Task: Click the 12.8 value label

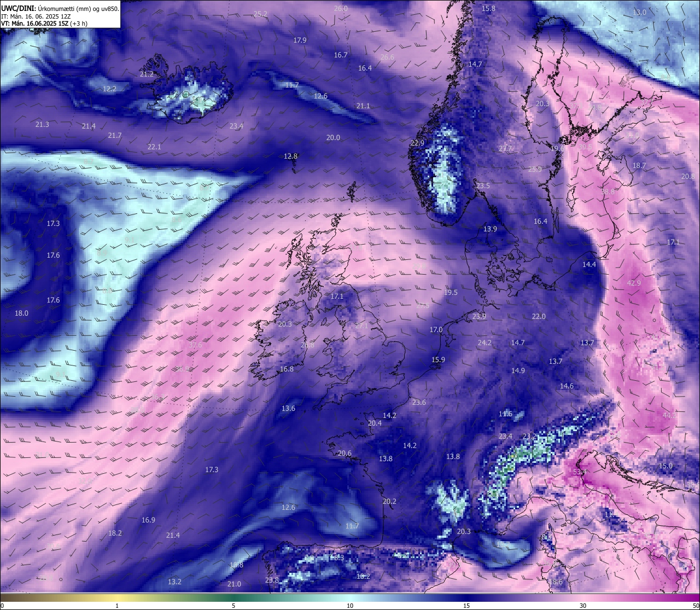Action: click(290, 156)
